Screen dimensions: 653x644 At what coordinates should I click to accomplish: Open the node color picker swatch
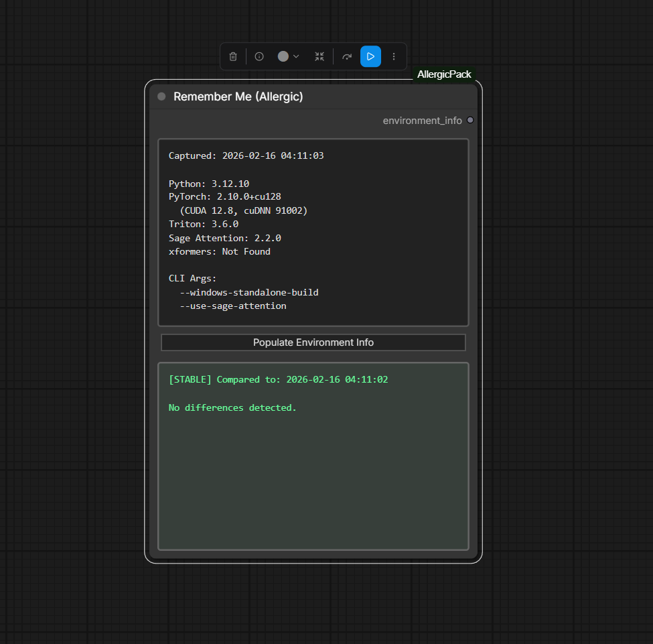[x=283, y=56]
